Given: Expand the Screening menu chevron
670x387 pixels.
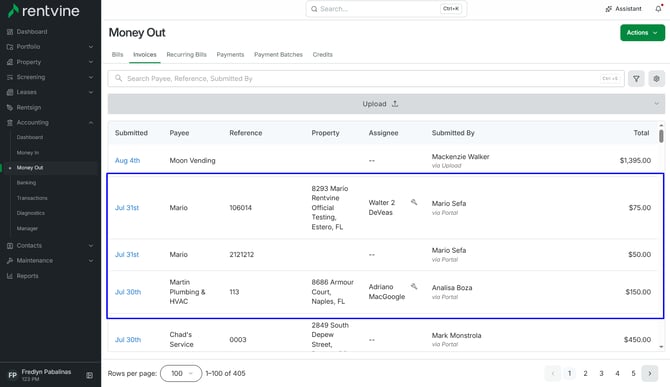Looking at the screenshot, I should pyautogui.click(x=91, y=77).
